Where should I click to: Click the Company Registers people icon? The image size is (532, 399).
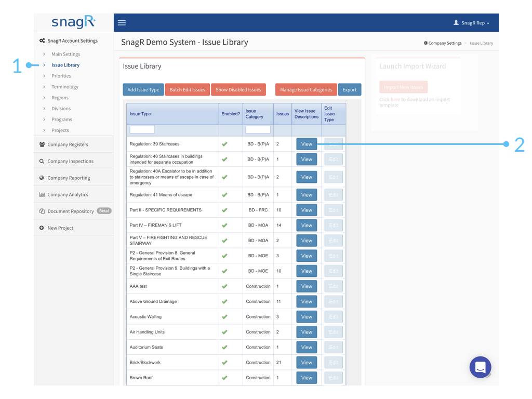click(42, 144)
